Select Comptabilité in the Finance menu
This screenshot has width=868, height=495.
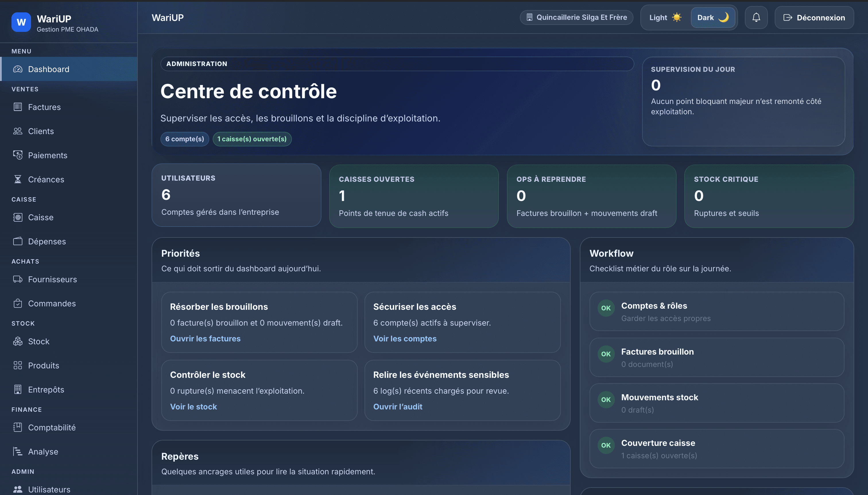coord(69,427)
